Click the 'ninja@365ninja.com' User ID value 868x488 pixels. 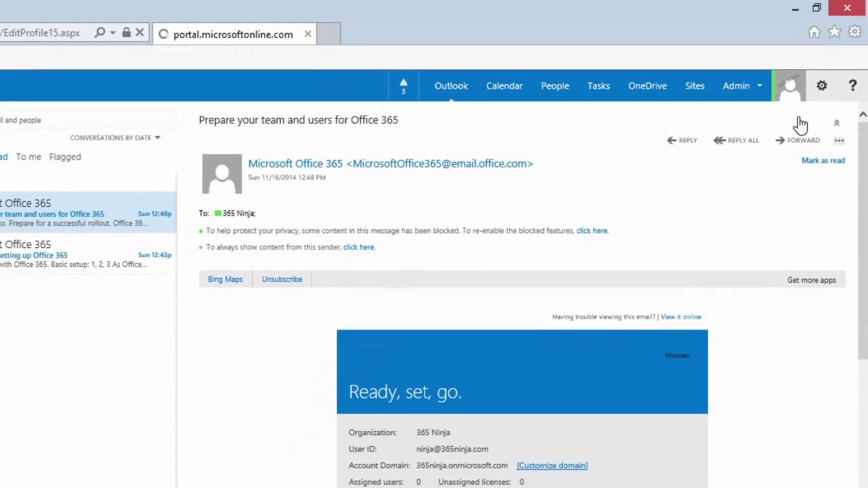point(452,449)
